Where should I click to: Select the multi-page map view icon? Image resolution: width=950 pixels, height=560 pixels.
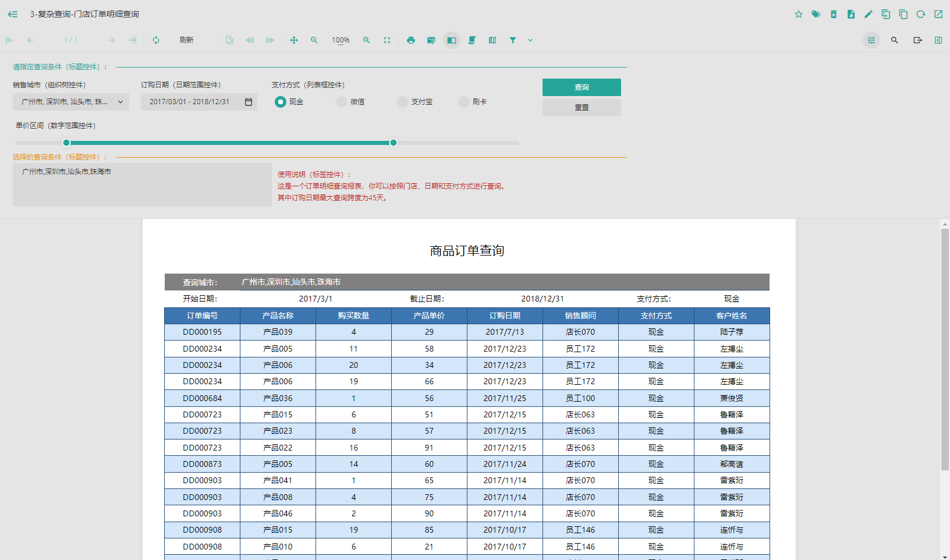(492, 40)
